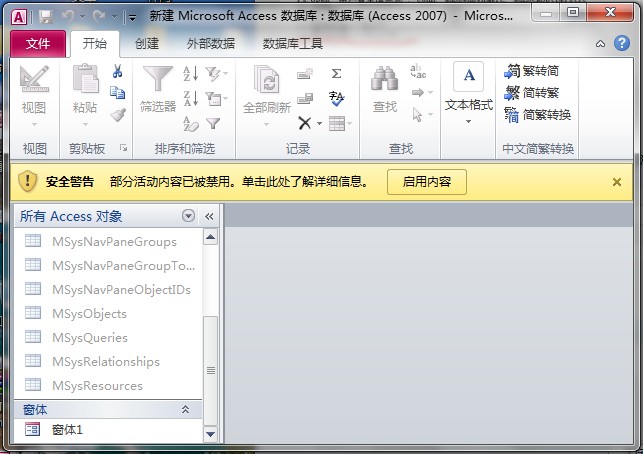This screenshot has width=643, height=454.
Task: Click the security warning shield icon
Action: point(27,181)
